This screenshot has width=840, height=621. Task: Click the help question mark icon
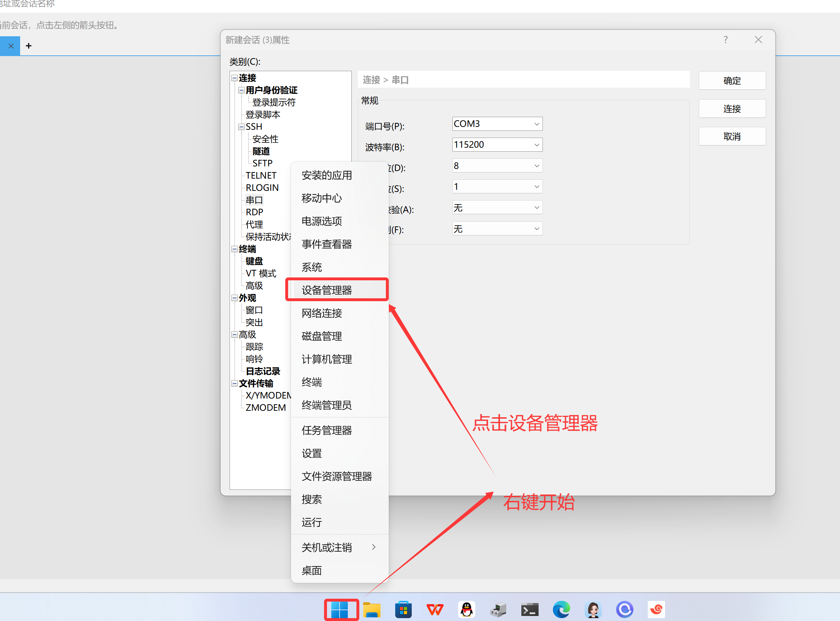725,40
